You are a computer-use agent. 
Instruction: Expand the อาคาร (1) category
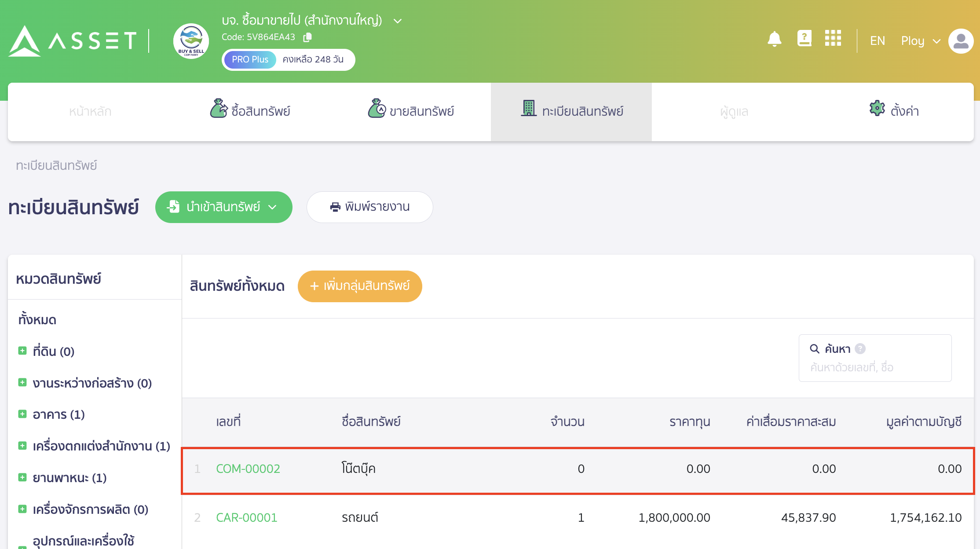(x=22, y=414)
